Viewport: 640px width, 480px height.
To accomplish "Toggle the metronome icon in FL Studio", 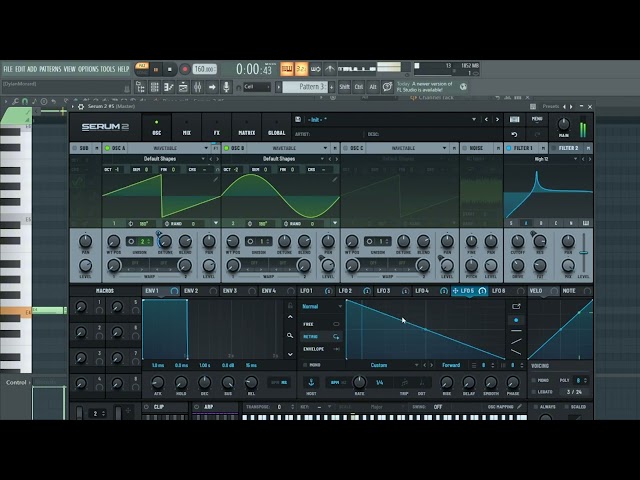I will 330,69.
